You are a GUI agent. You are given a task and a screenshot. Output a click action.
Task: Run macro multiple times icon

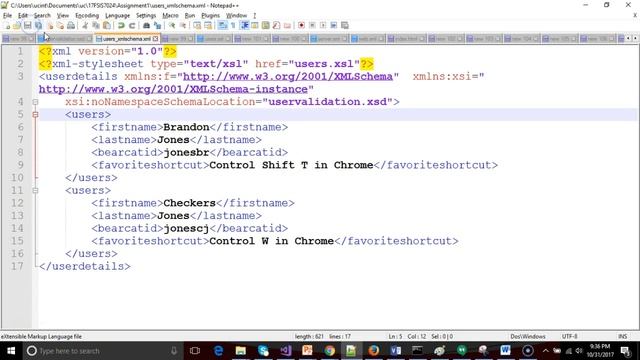point(334,25)
